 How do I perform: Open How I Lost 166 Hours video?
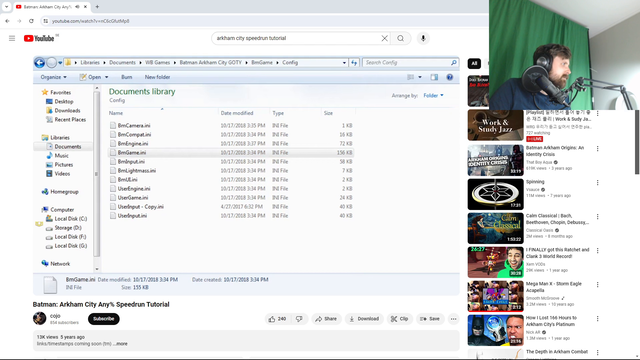495,330
